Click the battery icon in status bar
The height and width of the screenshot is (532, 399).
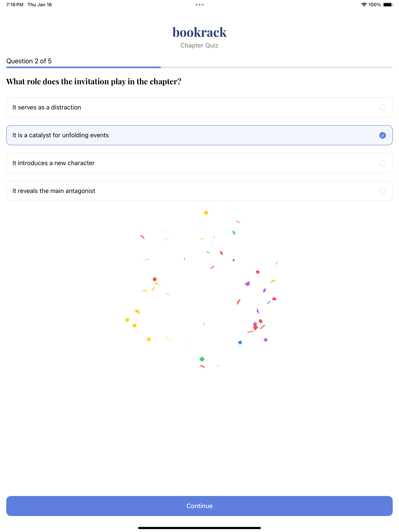[x=388, y=4]
